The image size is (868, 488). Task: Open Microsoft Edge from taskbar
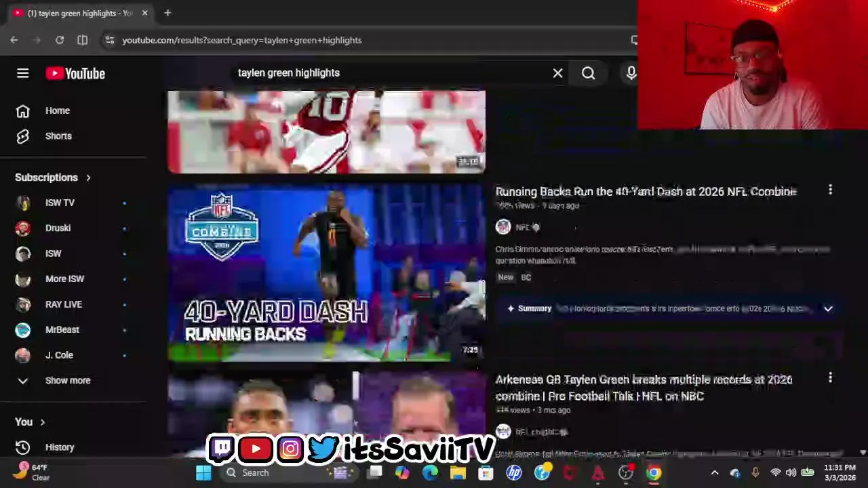(431, 472)
